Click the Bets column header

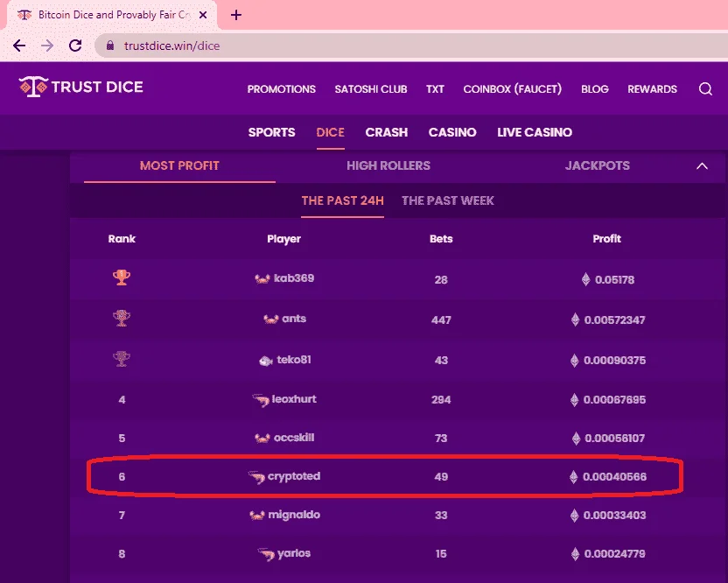pyautogui.click(x=441, y=239)
